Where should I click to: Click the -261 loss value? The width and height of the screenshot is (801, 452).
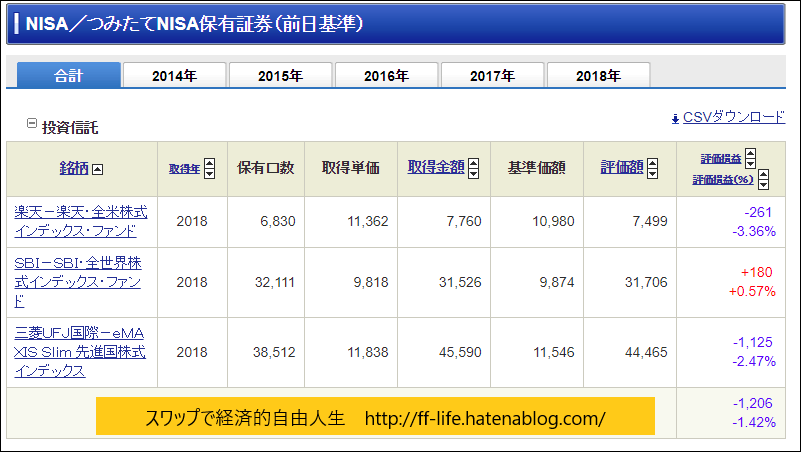(x=758, y=212)
